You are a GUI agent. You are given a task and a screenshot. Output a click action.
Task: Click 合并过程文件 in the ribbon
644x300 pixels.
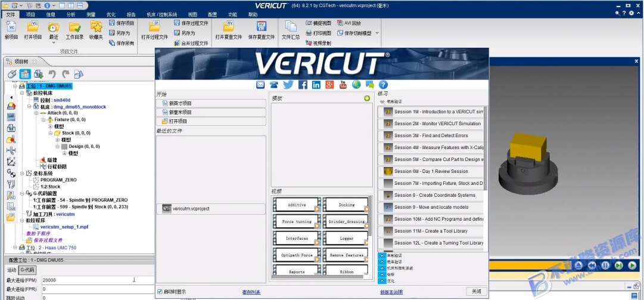(x=191, y=43)
